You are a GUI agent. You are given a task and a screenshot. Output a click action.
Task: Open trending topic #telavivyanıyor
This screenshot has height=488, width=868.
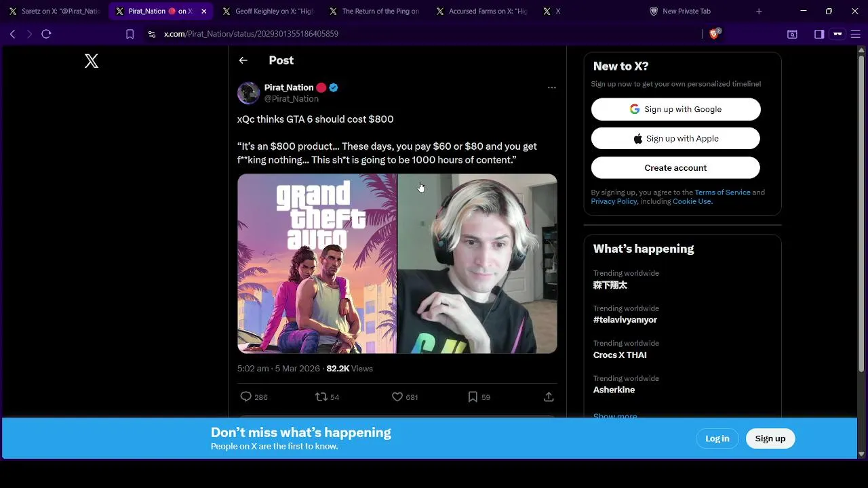pyautogui.click(x=625, y=320)
